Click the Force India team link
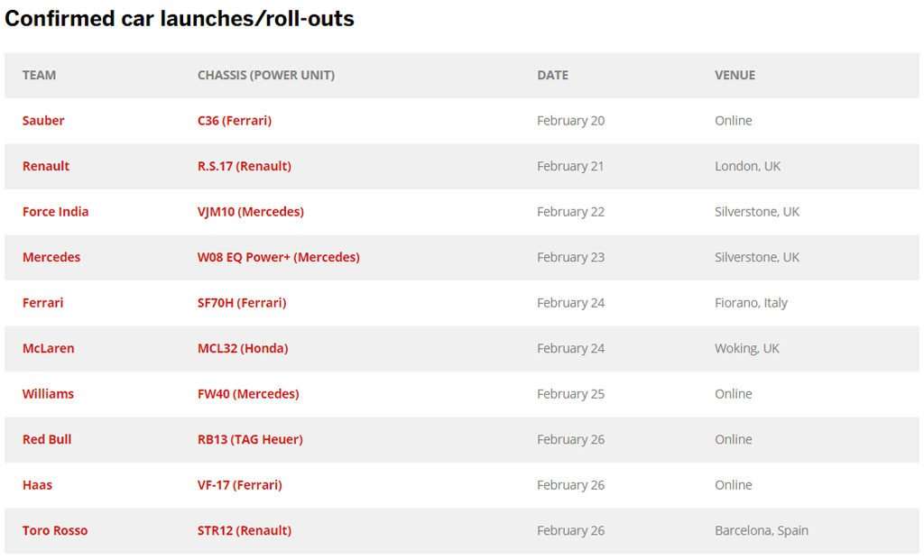924x560 pixels. coord(55,211)
